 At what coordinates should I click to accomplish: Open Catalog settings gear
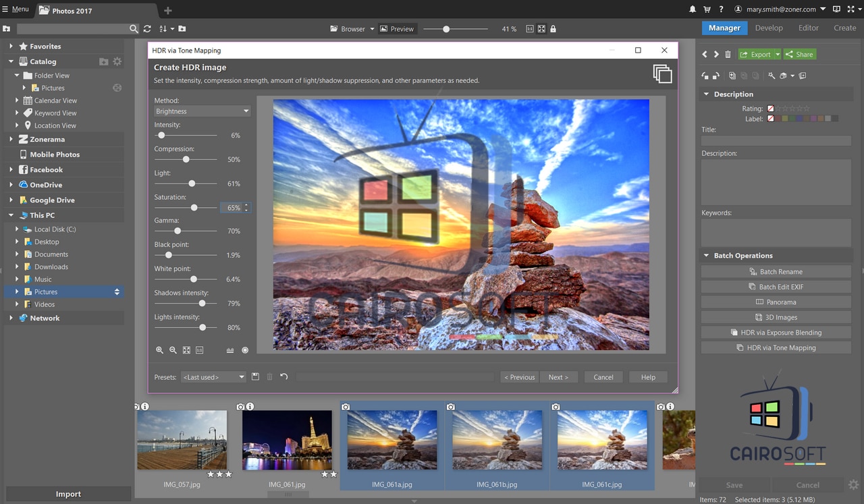click(117, 61)
